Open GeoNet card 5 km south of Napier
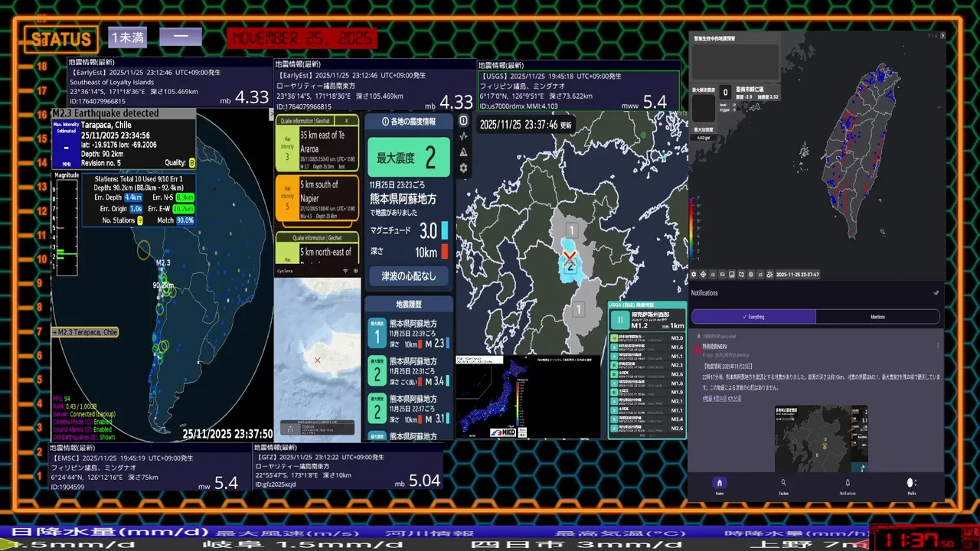 point(318,198)
